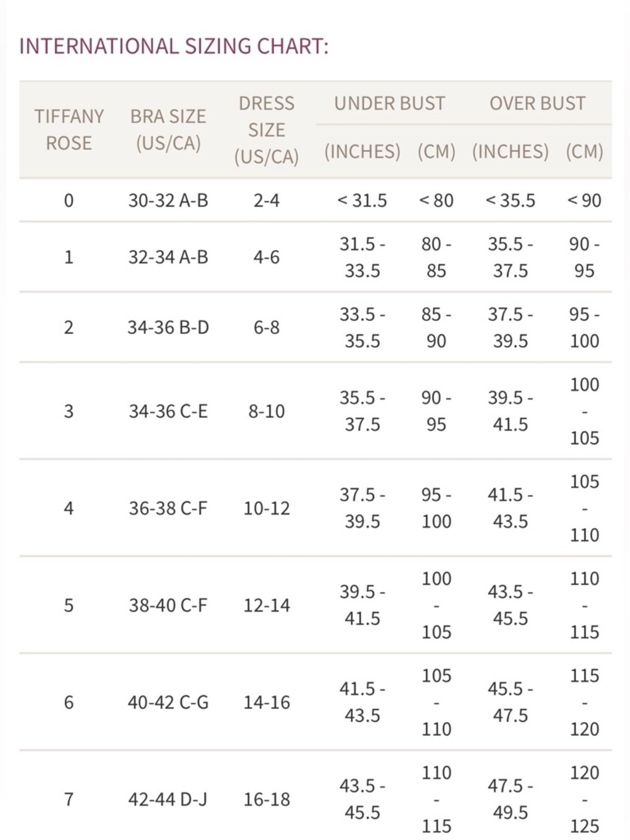Click the 16-18 dress size cell

coord(266,800)
